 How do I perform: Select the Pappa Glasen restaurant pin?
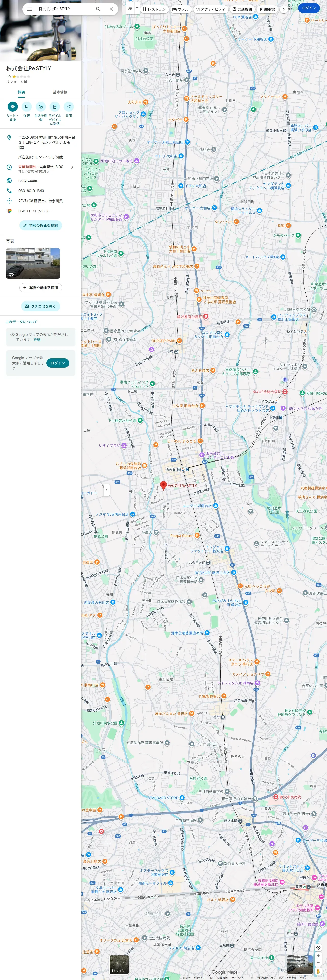(x=197, y=535)
